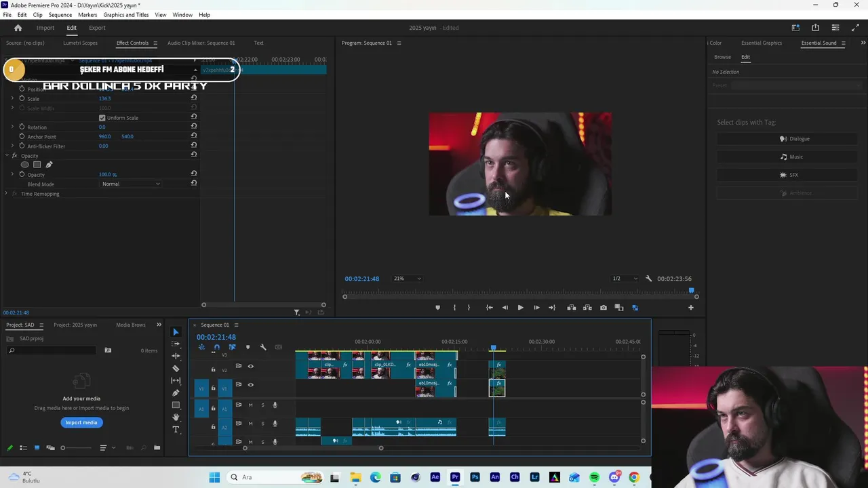Toggle the Uniform Scale checkbox
The image size is (868, 488).
coord(102,118)
